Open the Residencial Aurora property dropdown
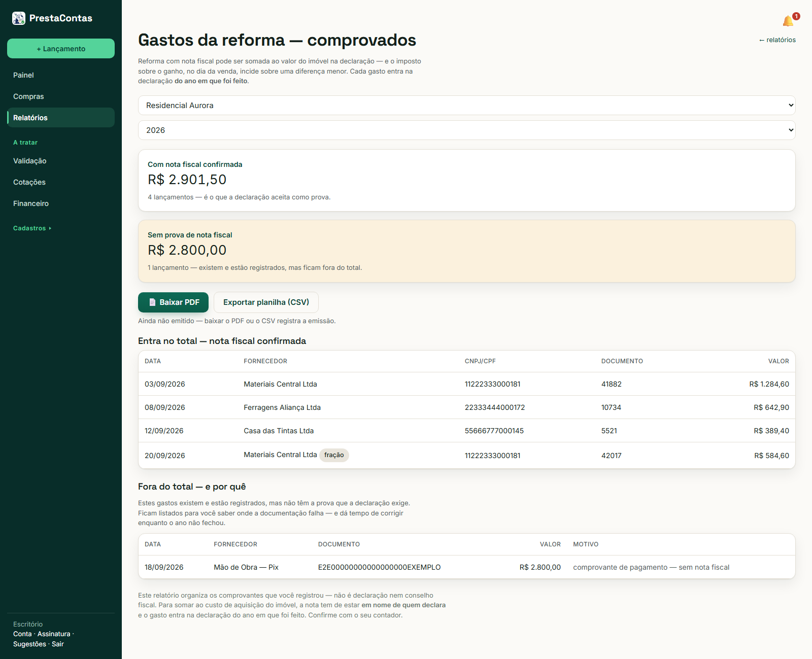 coord(466,106)
